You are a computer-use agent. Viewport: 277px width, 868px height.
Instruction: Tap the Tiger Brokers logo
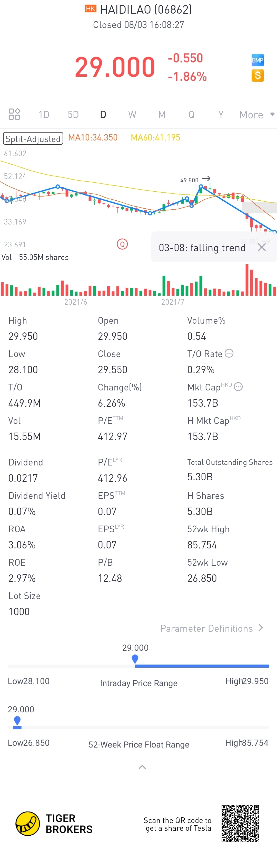click(x=28, y=824)
